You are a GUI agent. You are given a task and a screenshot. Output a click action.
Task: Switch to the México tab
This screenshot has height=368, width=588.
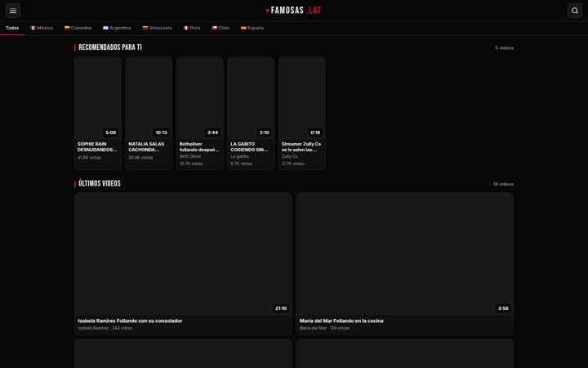pyautogui.click(x=42, y=28)
